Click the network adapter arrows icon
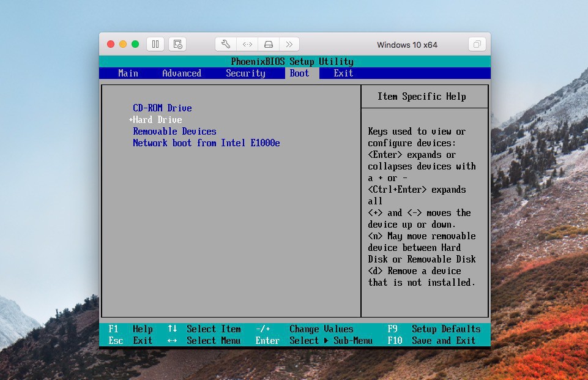 pos(247,44)
